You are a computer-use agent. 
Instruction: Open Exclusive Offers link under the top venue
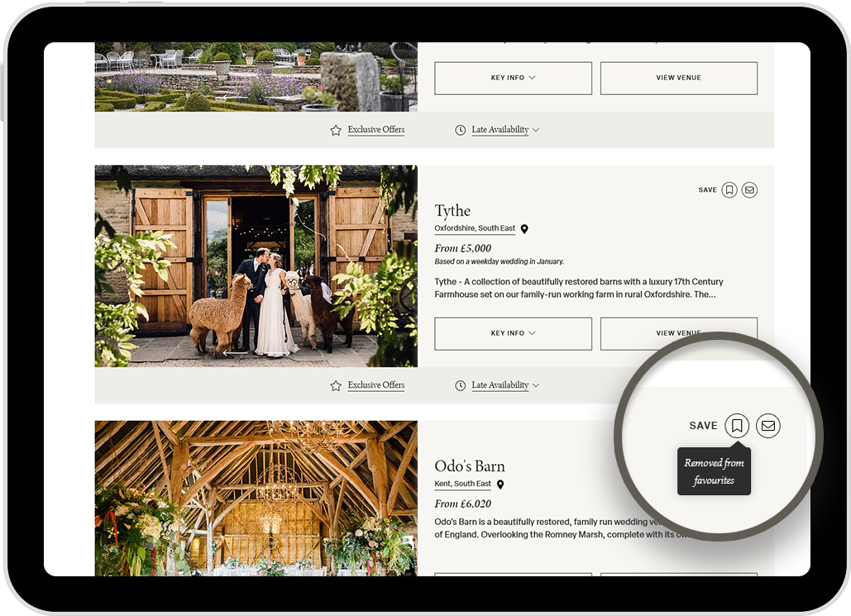click(x=376, y=130)
